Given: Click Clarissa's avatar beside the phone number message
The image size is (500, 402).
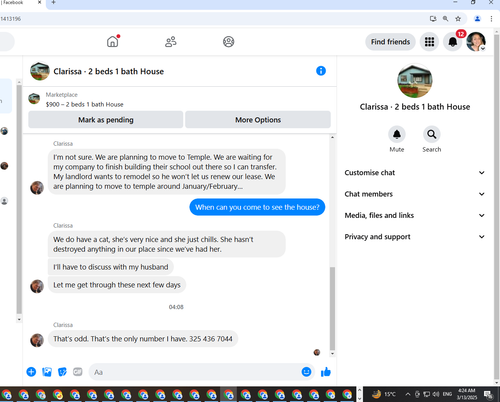Looking at the screenshot, I should [x=37, y=340].
